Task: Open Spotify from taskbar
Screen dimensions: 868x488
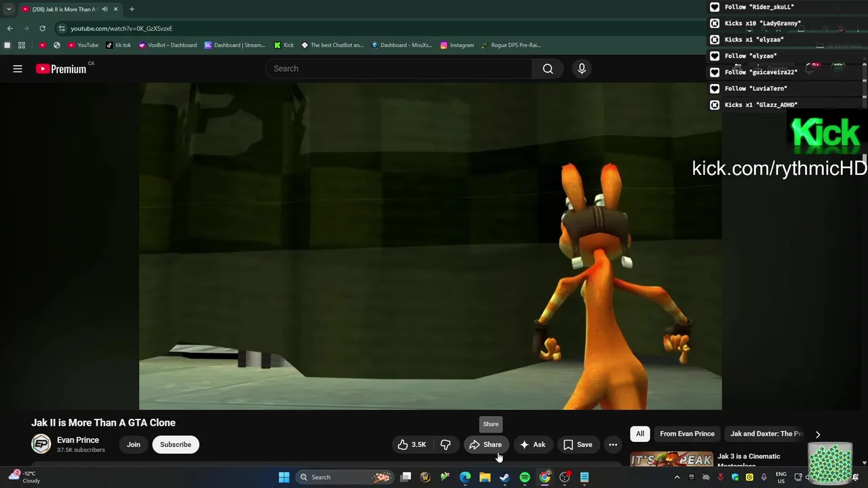Action: click(525, 477)
